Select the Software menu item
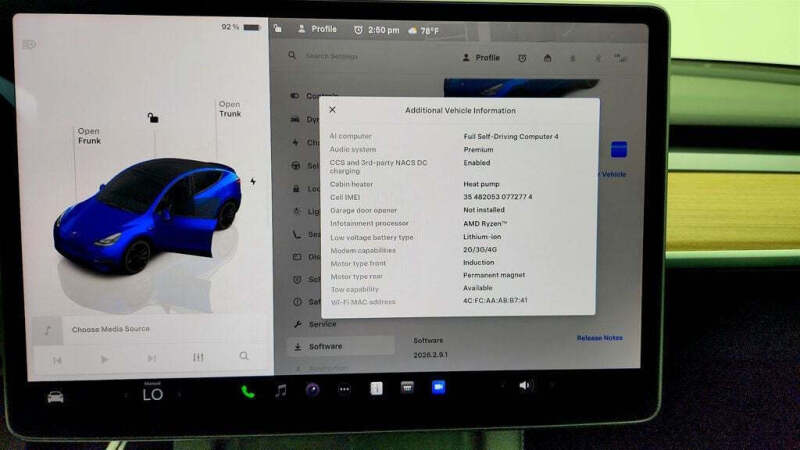800x450 pixels. [x=340, y=346]
